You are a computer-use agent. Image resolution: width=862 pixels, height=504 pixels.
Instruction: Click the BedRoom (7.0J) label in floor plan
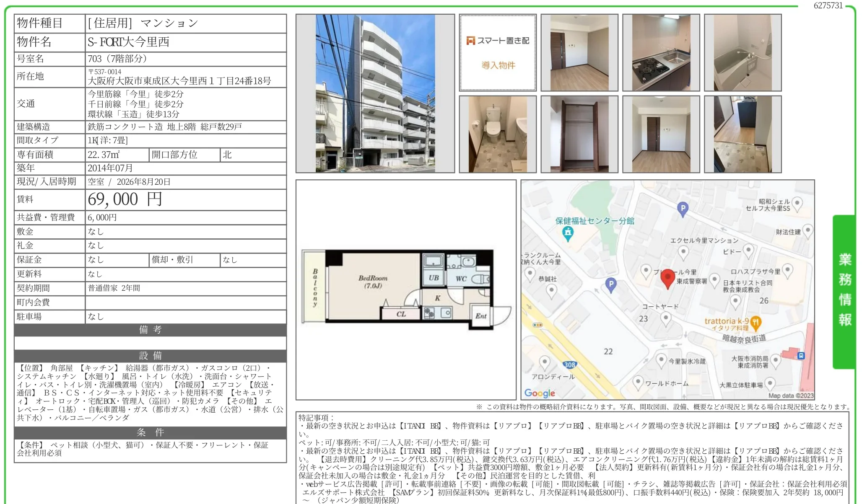(373, 282)
